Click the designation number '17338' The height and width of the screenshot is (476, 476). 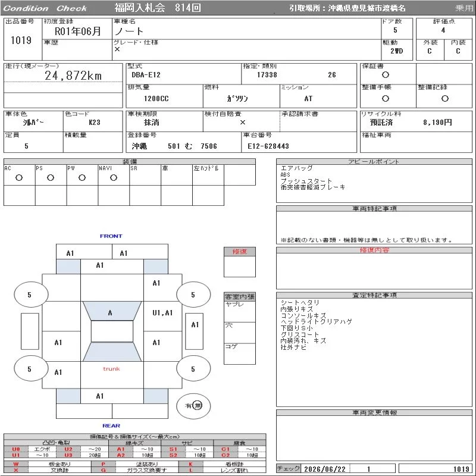pos(267,75)
